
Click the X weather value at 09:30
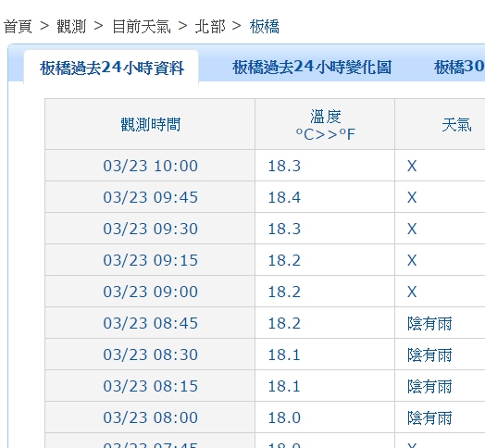click(x=412, y=229)
